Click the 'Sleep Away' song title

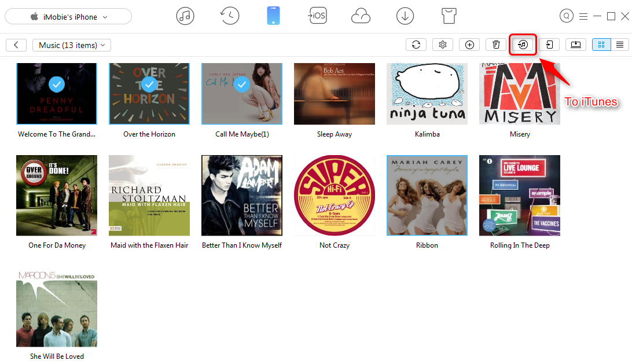(335, 134)
